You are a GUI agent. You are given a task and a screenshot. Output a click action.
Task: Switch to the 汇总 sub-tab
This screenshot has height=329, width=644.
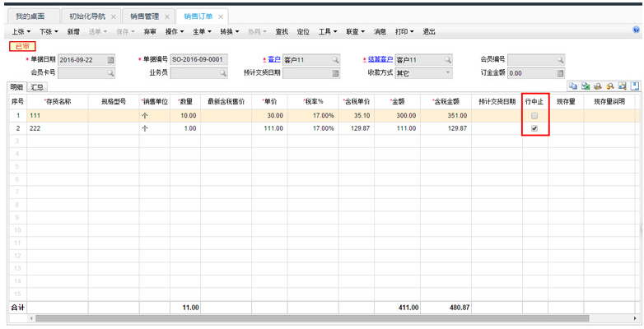tap(37, 87)
